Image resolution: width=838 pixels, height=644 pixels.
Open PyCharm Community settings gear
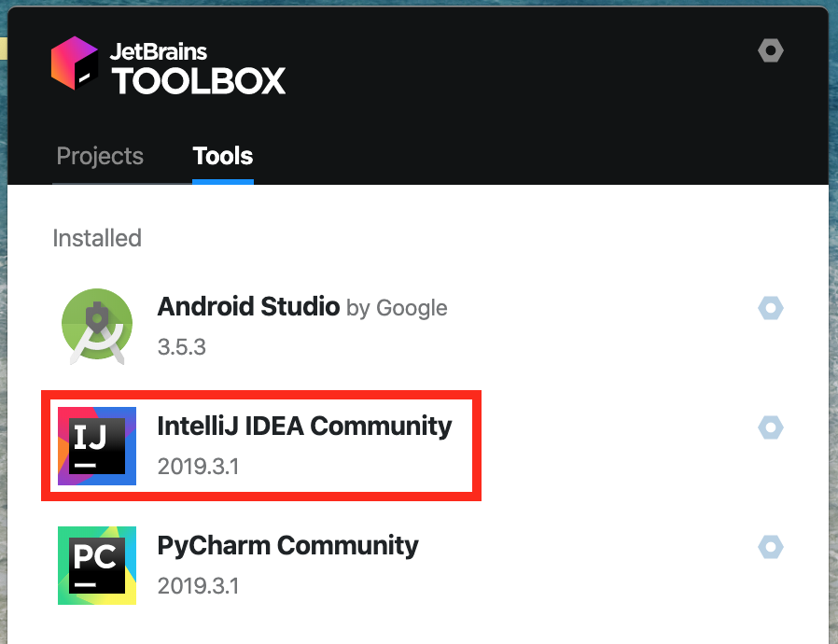pos(770,547)
